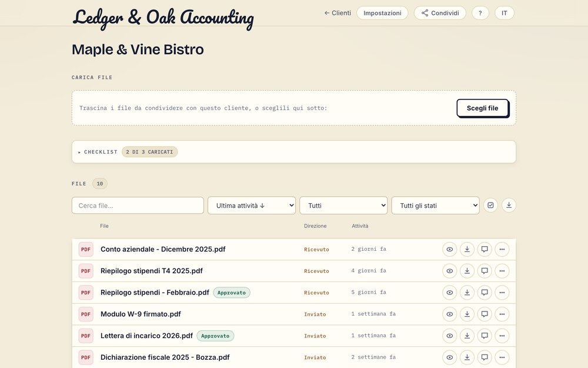The image size is (588, 368).
Task: Open the Tutti direction filter dropdown
Action: point(343,205)
